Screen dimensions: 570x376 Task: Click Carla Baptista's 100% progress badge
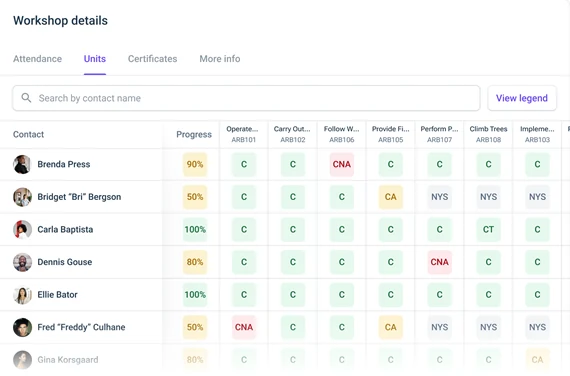click(x=195, y=229)
